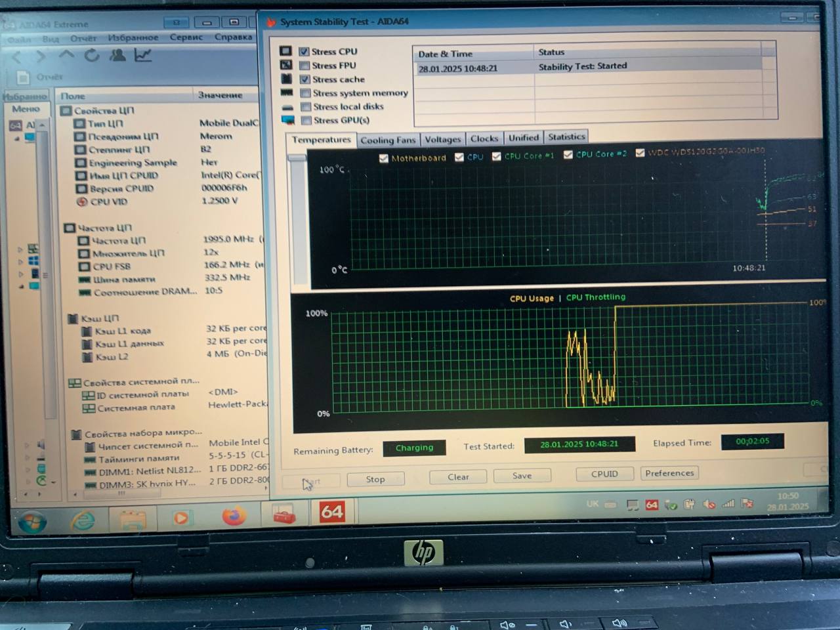Image resolution: width=840 pixels, height=630 pixels.
Task: Click the Back arrow in AIDA64 Extreme toolbar
Action: (x=18, y=58)
